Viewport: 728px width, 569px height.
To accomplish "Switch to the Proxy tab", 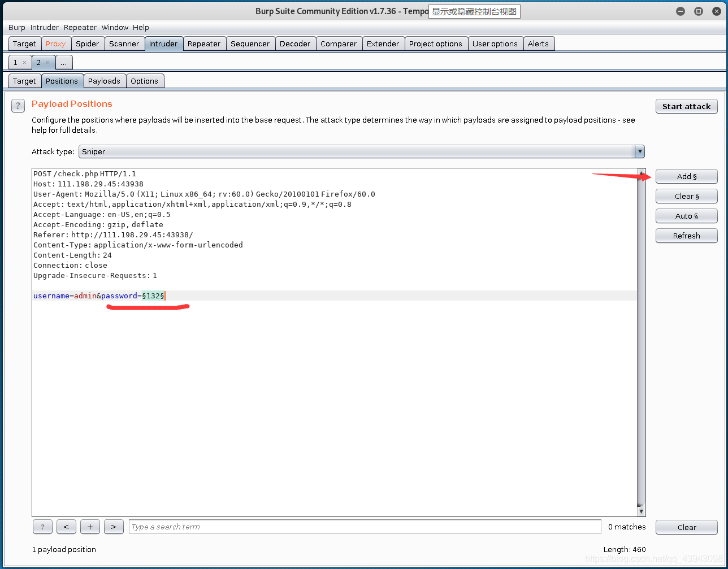I will coord(55,44).
